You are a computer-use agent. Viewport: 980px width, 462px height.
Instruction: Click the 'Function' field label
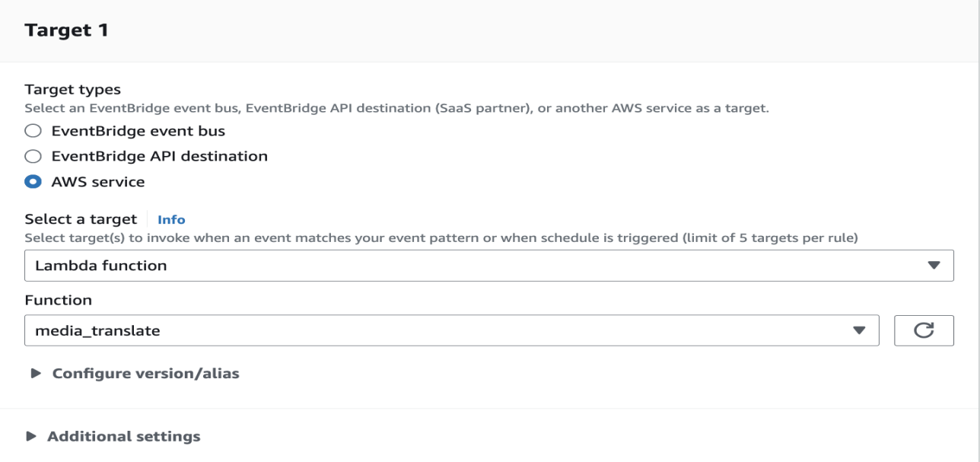58,300
